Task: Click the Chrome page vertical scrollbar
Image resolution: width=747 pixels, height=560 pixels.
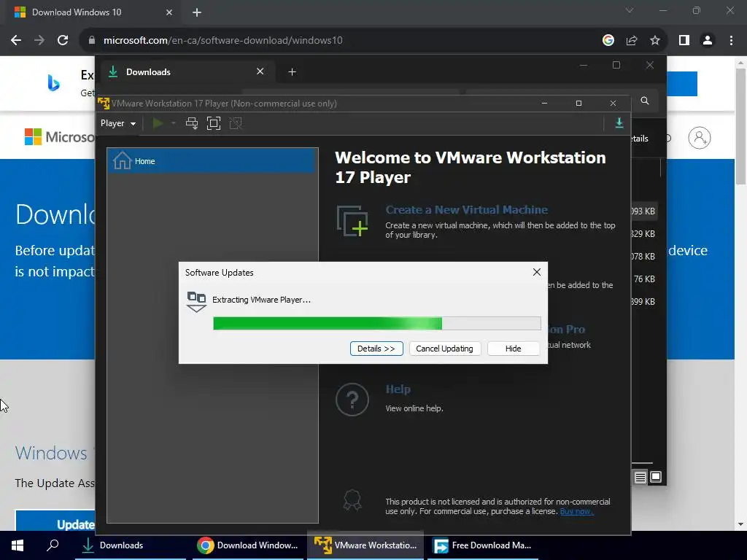Action: 740,125
